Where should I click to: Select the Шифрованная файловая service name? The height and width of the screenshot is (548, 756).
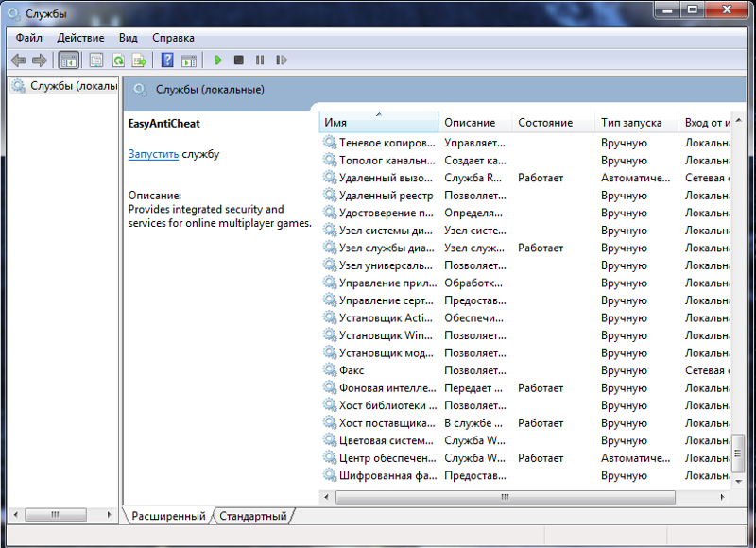coord(387,475)
